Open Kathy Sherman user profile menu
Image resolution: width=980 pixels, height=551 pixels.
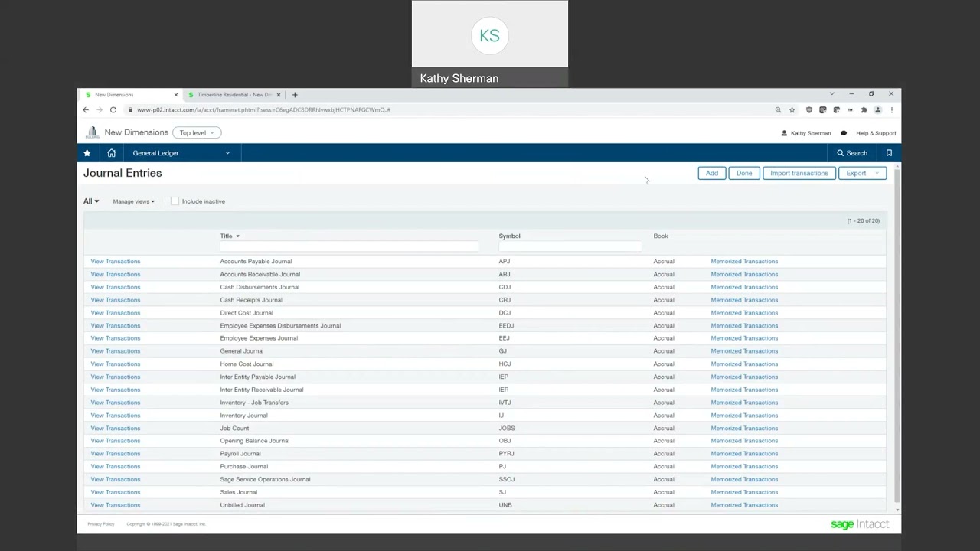[805, 133]
